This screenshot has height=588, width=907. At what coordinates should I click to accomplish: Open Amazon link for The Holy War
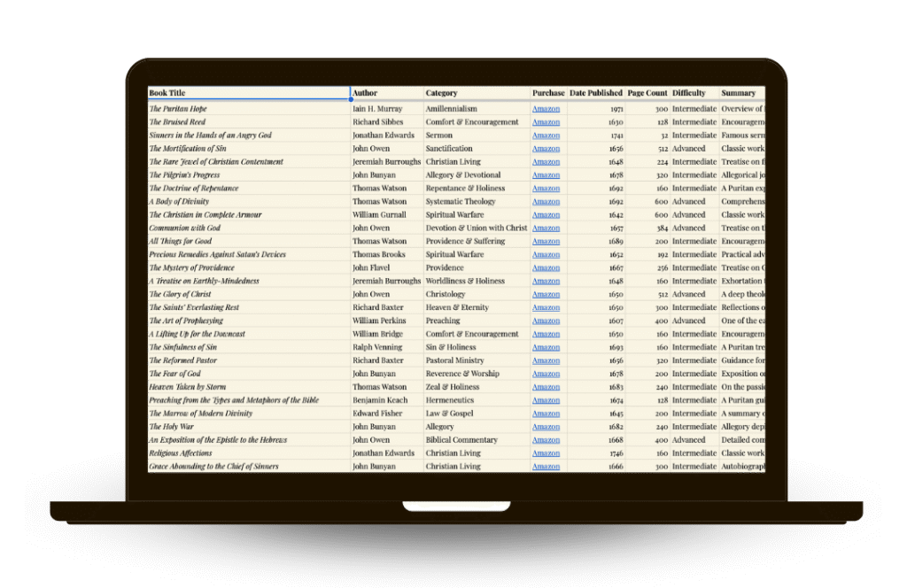pyautogui.click(x=546, y=427)
